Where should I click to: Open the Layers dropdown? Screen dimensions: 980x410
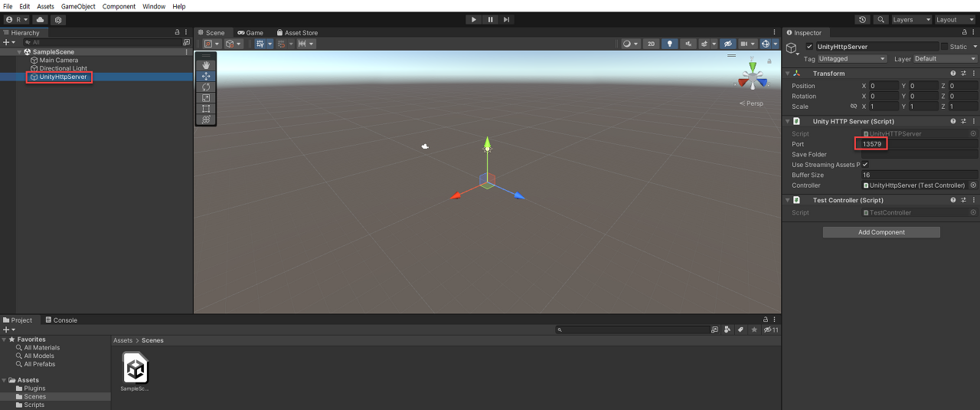(912, 20)
